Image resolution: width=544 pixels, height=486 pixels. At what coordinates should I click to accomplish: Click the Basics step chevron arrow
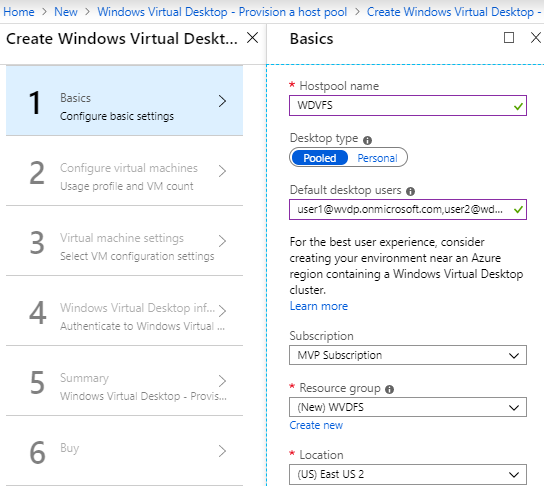pyautogui.click(x=222, y=101)
